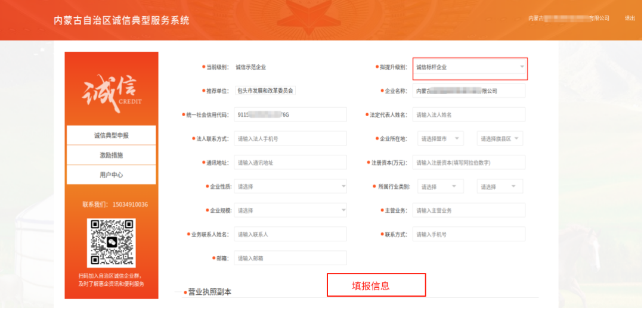
Task: Click the 邮箱 input field
Action: [290, 258]
